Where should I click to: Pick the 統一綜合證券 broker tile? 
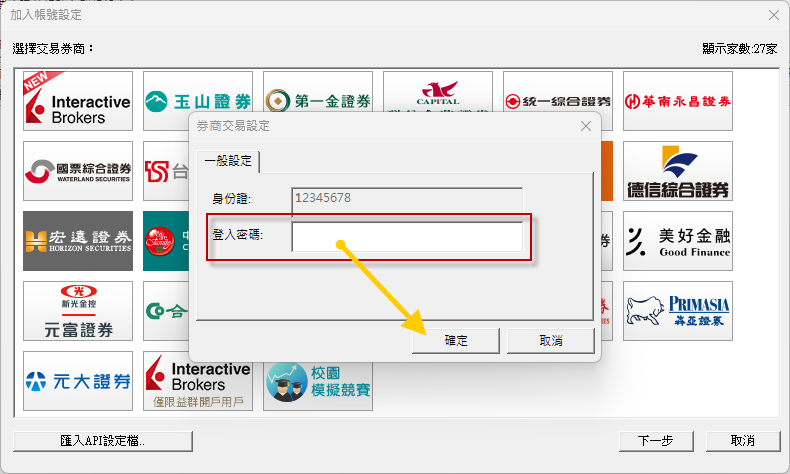558,101
